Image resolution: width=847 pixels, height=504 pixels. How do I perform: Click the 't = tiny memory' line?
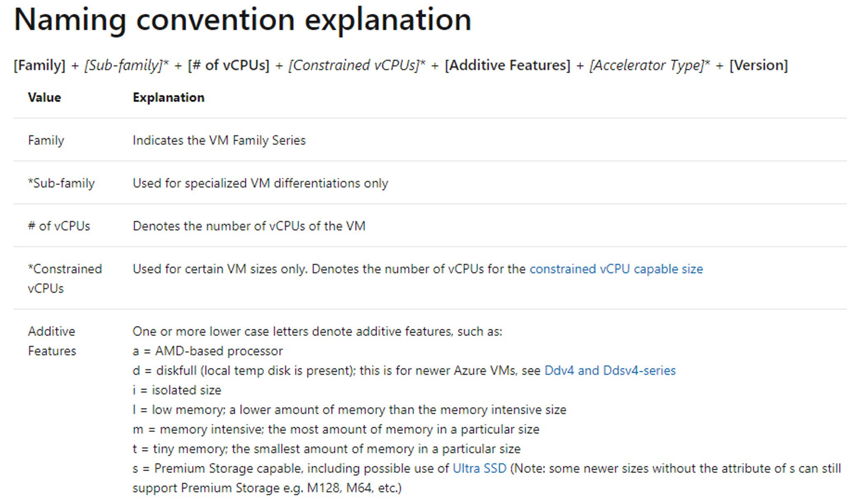[x=326, y=449]
